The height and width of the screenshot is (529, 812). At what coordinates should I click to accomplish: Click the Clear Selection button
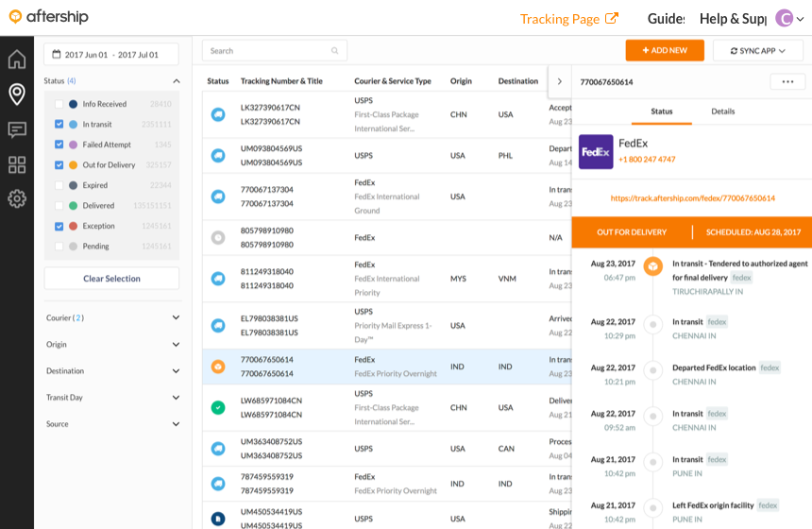point(111,279)
